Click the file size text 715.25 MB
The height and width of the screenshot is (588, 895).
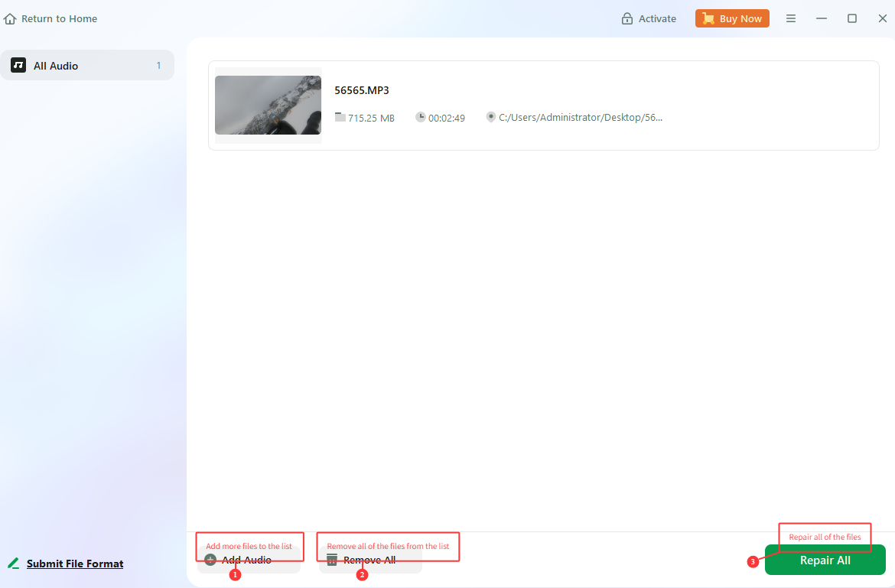click(x=371, y=118)
